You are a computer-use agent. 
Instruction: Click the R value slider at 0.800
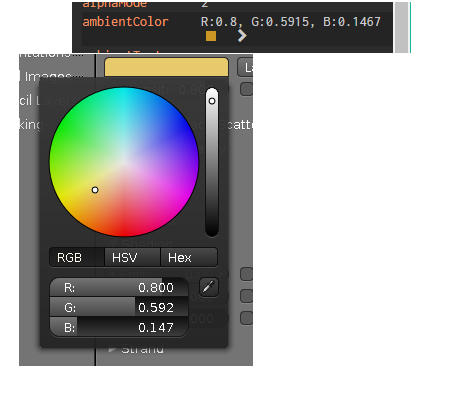click(x=119, y=287)
